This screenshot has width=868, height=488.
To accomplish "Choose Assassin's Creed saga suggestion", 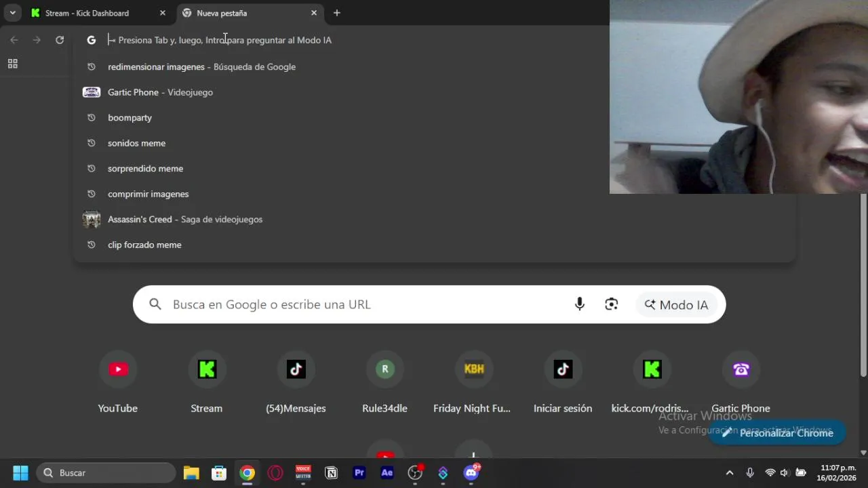I will [434, 219].
